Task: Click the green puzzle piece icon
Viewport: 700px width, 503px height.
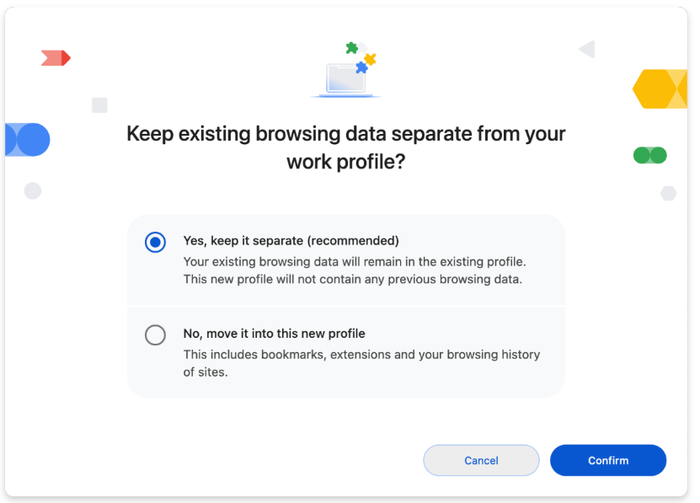Action: 352,48
